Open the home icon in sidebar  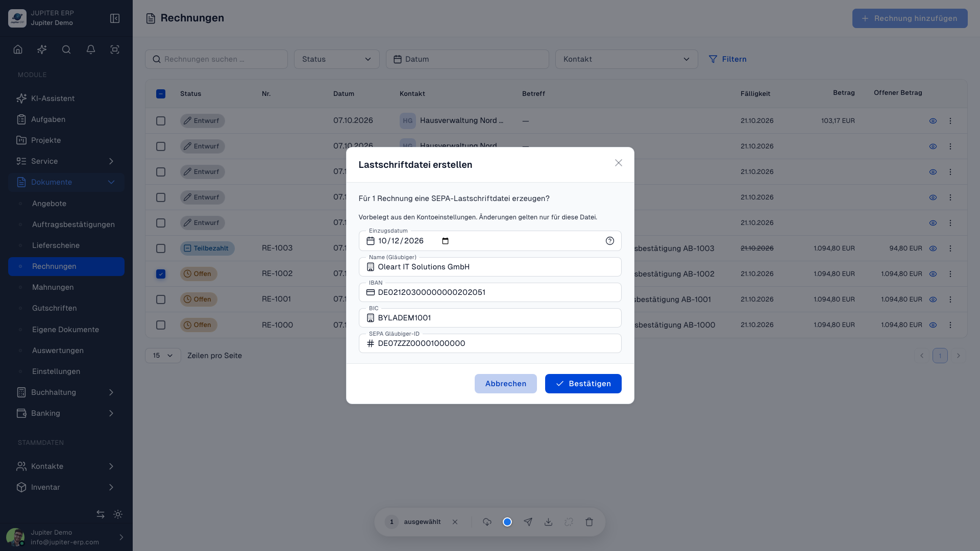tap(18, 49)
